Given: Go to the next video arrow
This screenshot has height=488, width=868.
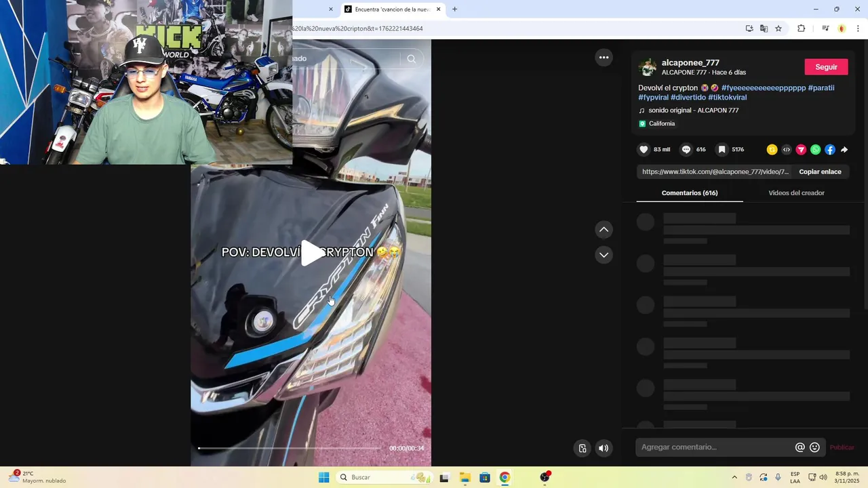Looking at the screenshot, I should coord(604,255).
